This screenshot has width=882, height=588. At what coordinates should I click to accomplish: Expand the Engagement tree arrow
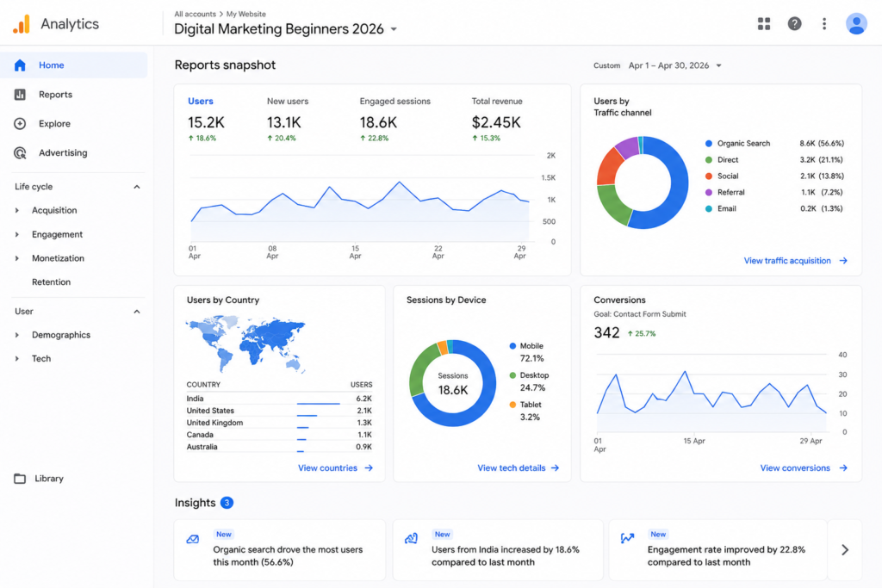point(17,234)
